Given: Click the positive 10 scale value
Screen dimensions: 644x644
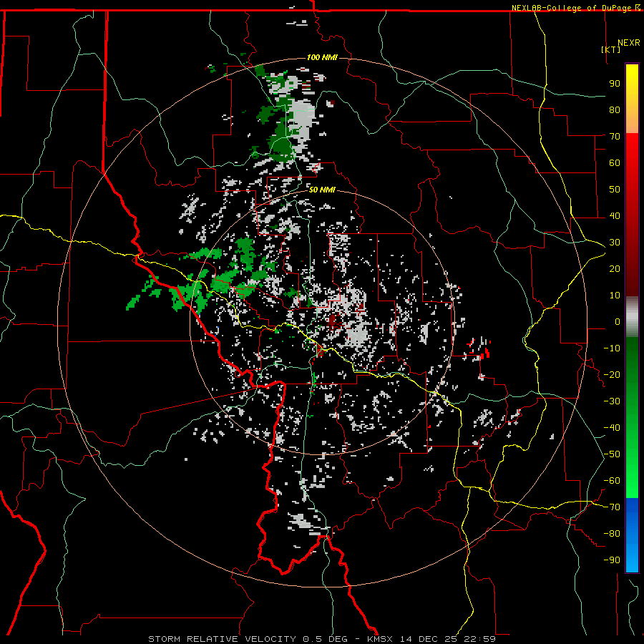Looking at the screenshot, I should (615, 296).
